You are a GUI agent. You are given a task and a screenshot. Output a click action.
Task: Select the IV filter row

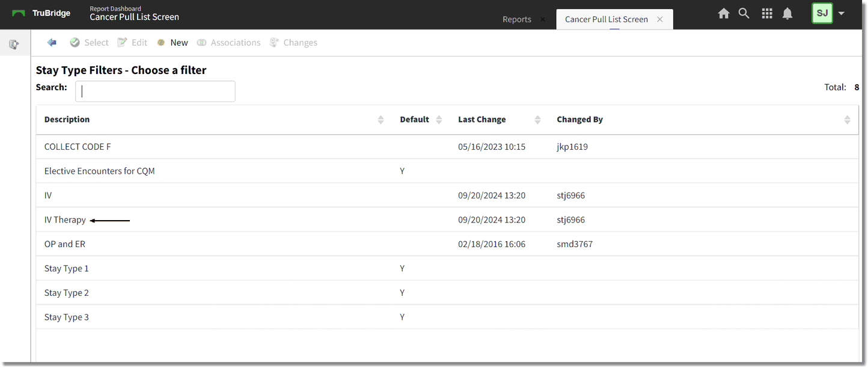tap(447, 195)
